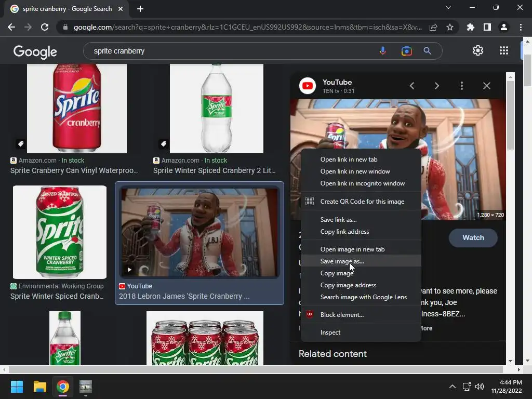
Task: Toggle the Chrome side panel icon
Action: 487,27
